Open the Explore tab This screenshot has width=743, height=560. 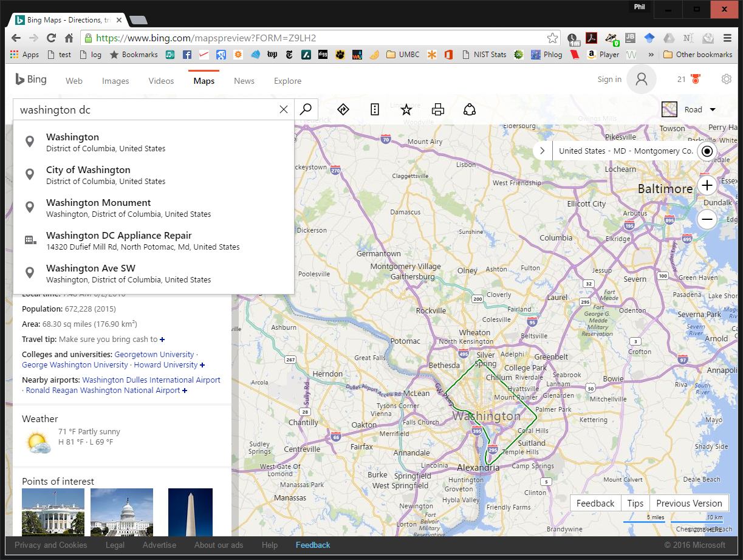coord(287,81)
